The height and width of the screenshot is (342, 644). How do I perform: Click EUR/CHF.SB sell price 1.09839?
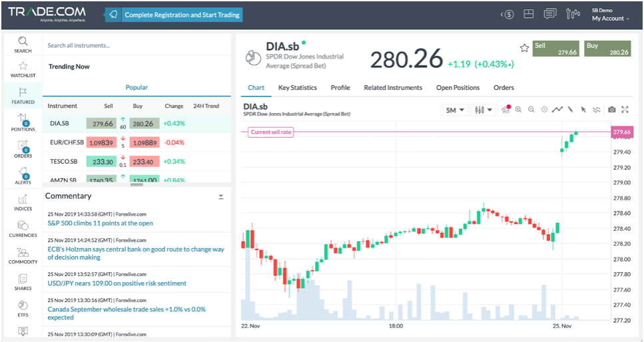click(101, 142)
